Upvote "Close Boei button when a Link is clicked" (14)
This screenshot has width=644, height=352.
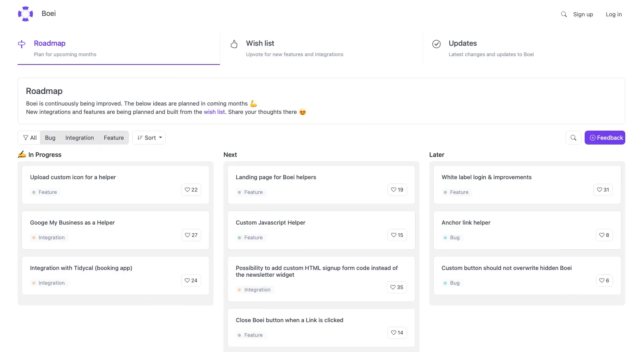click(397, 333)
